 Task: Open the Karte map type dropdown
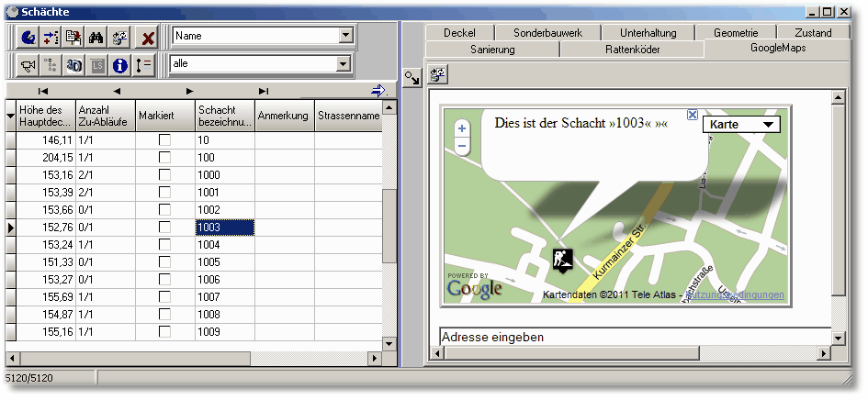coord(741,125)
